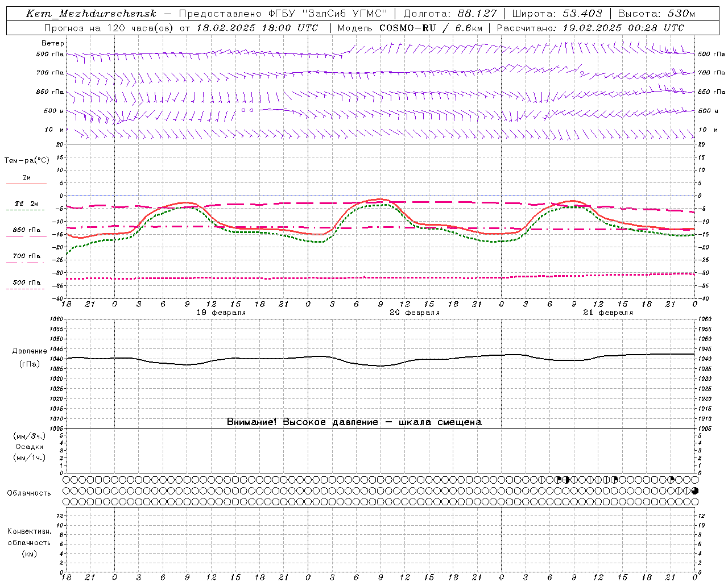Click the '(км)' unit label
The image size is (728, 582).
point(29,553)
